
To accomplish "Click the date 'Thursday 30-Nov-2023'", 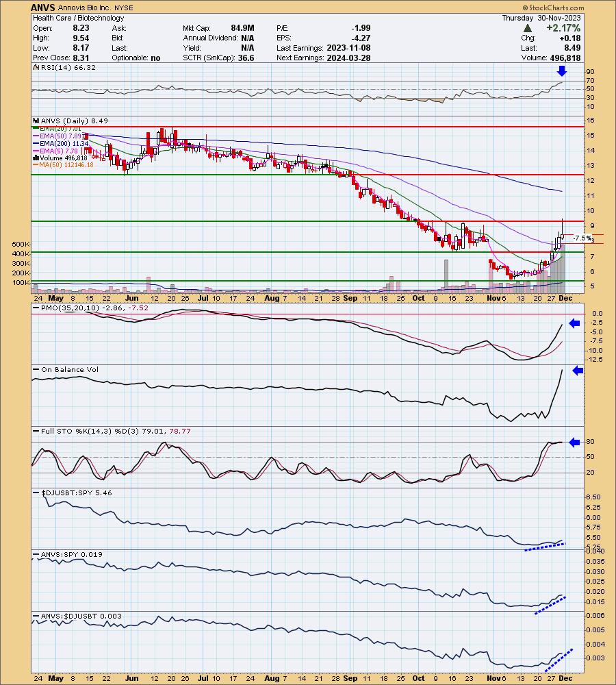I will click(x=541, y=18).
